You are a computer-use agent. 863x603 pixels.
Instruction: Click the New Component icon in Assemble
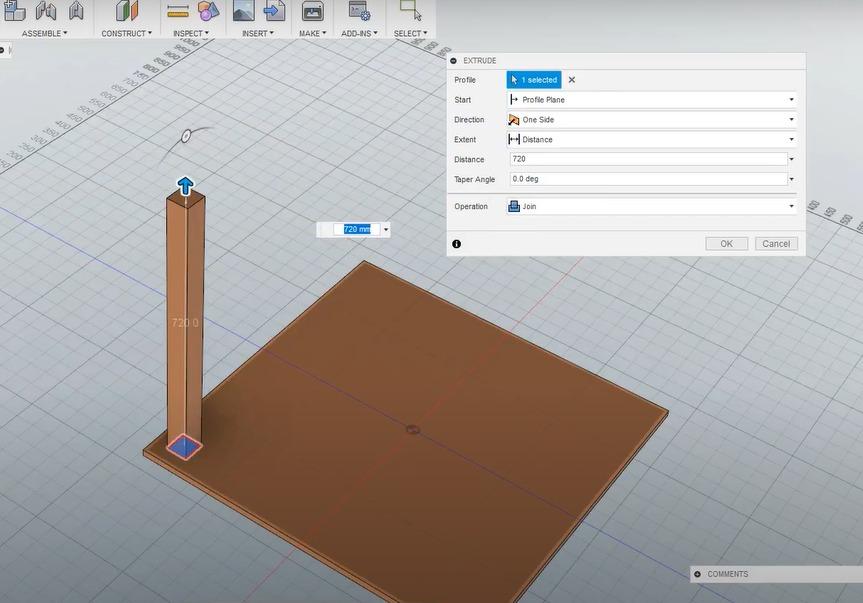(x=14, y=10)
